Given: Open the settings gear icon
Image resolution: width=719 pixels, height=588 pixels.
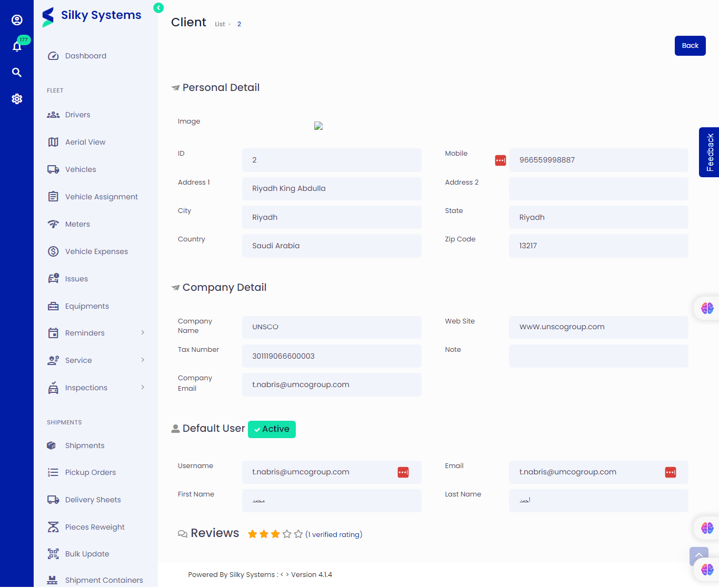Looking at the screenshot, I should (x=17, y=99).
